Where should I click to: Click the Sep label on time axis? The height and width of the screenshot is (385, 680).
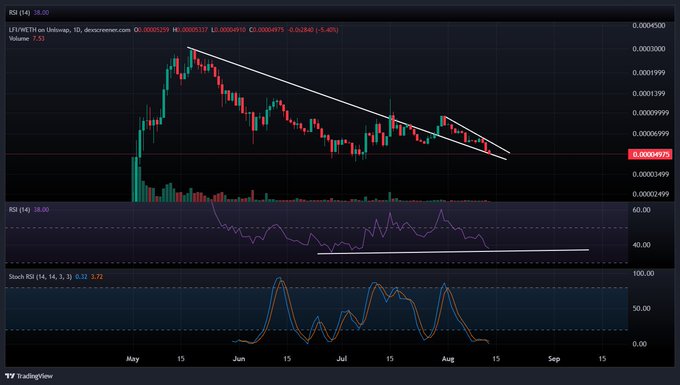coord(554,359)
